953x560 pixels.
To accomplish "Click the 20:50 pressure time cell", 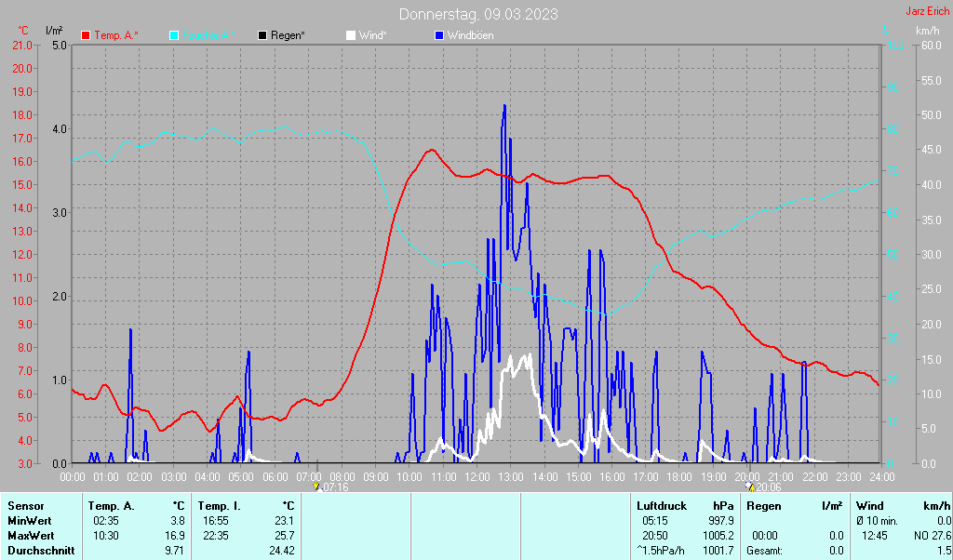I will coord(655,537).
